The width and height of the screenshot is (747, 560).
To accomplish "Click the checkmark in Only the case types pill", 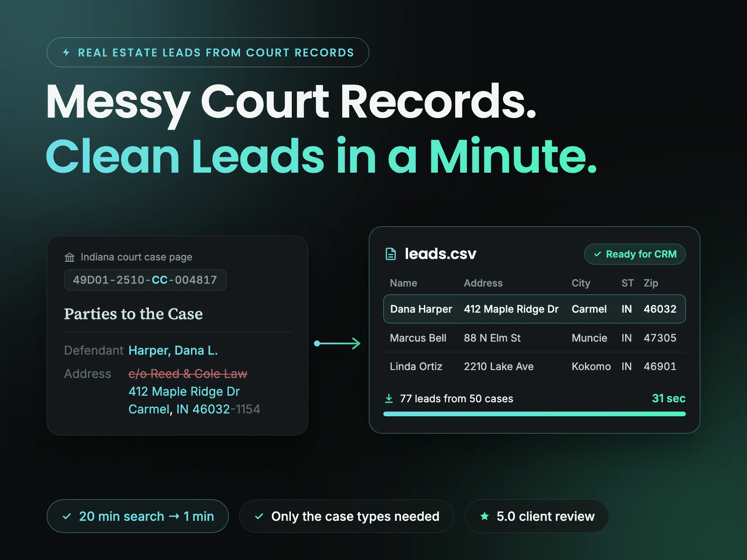I will coord(259,517).
